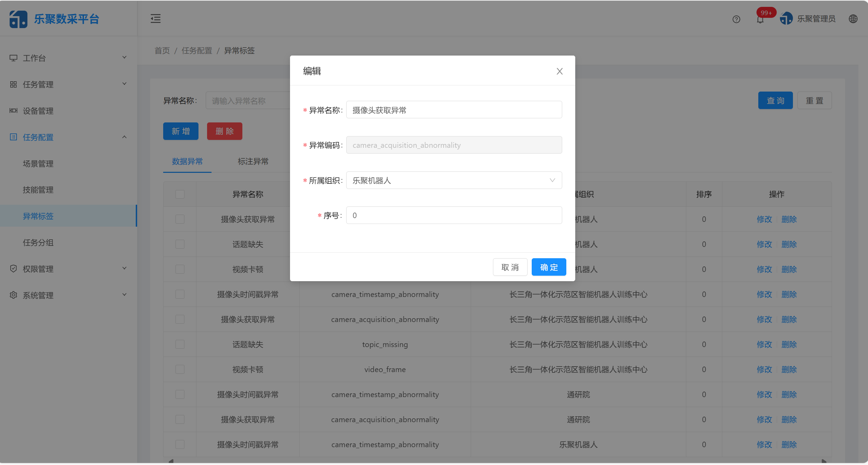Open the help question mark icon
Screen dimensions: 868x465
tap(736, 19)
